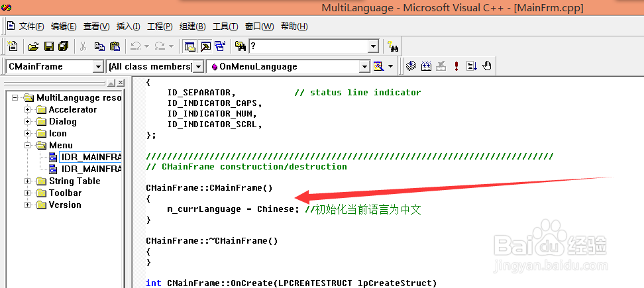Expand the Version folder
Image resolution: width=644 pixels, height=288 pixels.
28,205
